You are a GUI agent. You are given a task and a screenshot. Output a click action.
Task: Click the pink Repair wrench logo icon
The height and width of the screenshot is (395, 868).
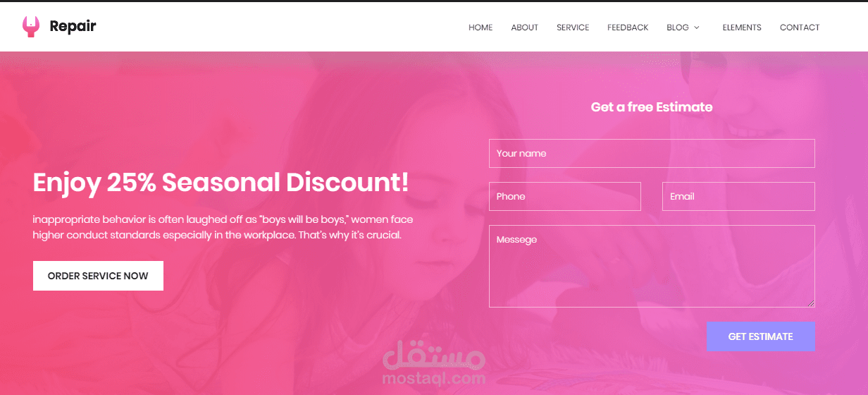[x=30, y=27]
